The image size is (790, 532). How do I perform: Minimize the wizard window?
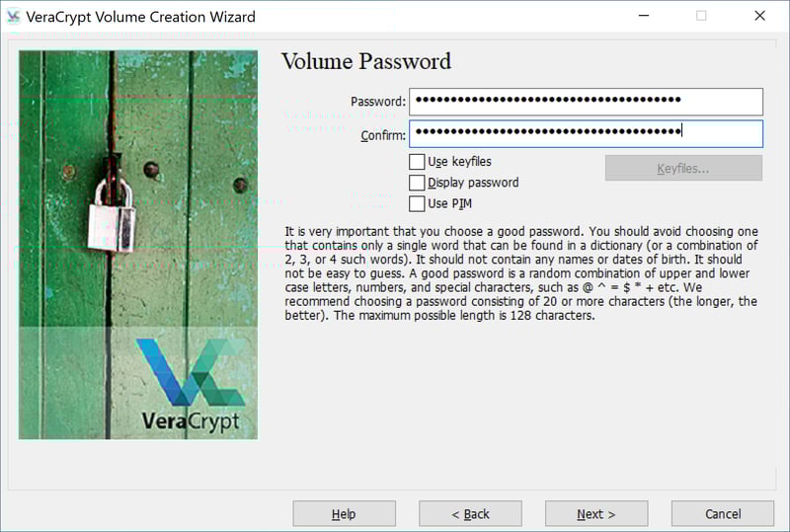pos(644,16)
